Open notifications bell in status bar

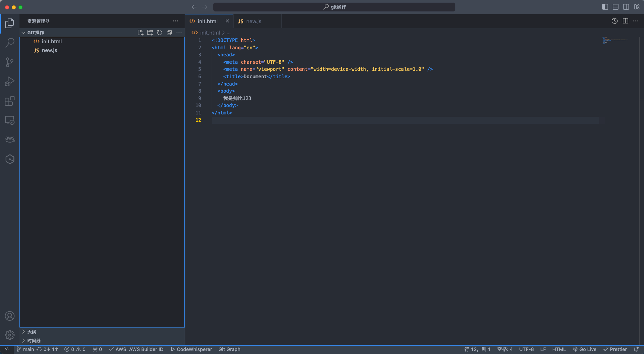[636, 349]
